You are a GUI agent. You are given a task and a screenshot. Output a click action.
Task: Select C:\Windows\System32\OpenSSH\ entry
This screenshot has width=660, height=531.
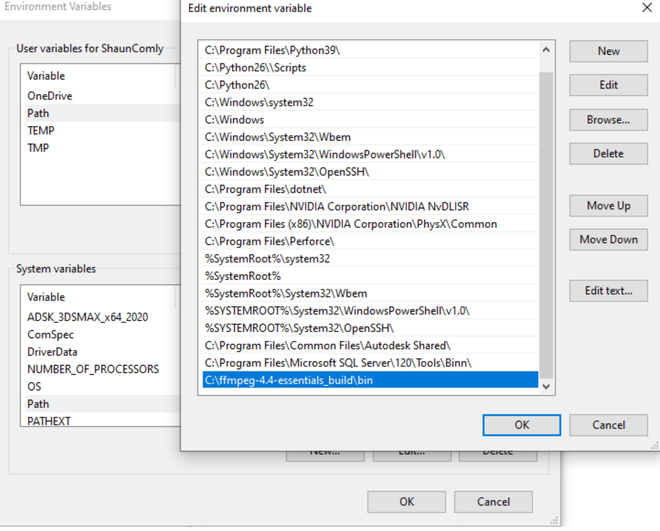pos(370,172)
